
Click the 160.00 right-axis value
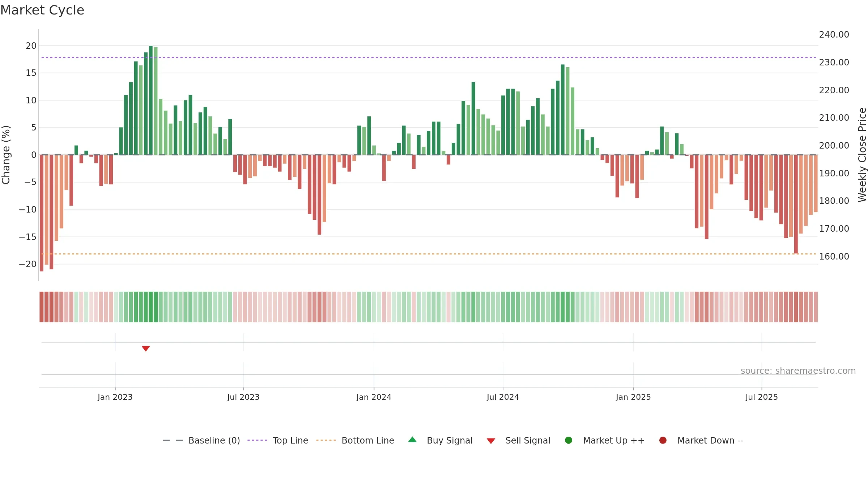[x=834, y=257]
